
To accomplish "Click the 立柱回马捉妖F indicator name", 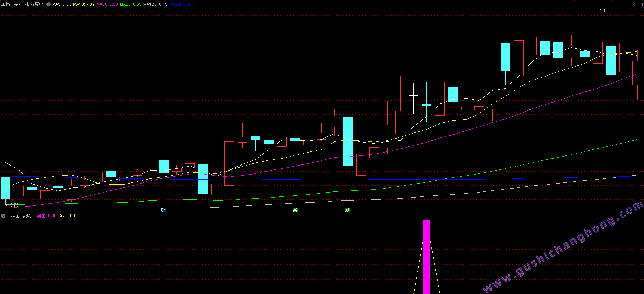I will pos(21,216).
